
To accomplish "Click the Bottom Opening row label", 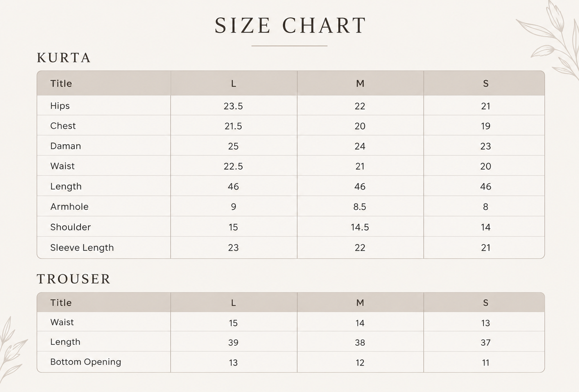I will [85, 362].
